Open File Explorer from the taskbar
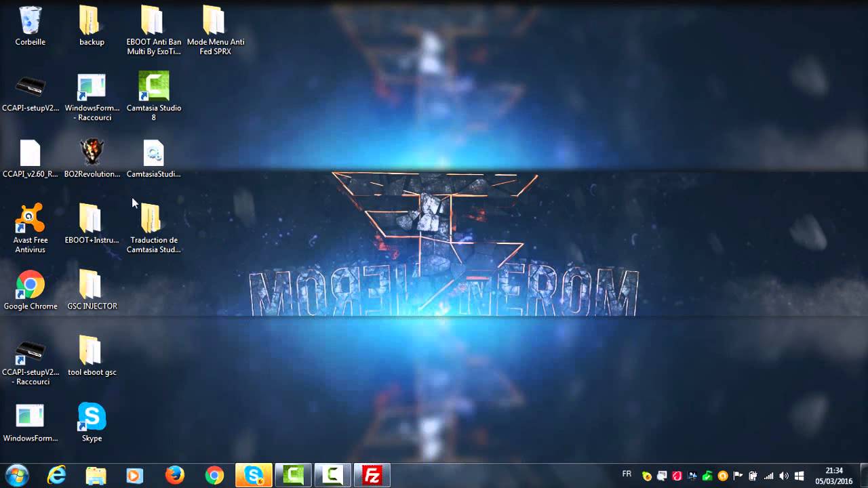This screenshot has width=868, height=488. (96, 476)
